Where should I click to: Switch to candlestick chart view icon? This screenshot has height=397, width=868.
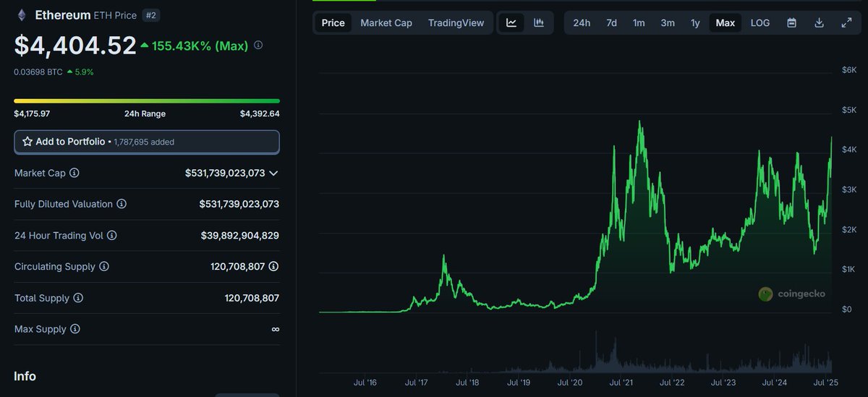tap(539, 22)
